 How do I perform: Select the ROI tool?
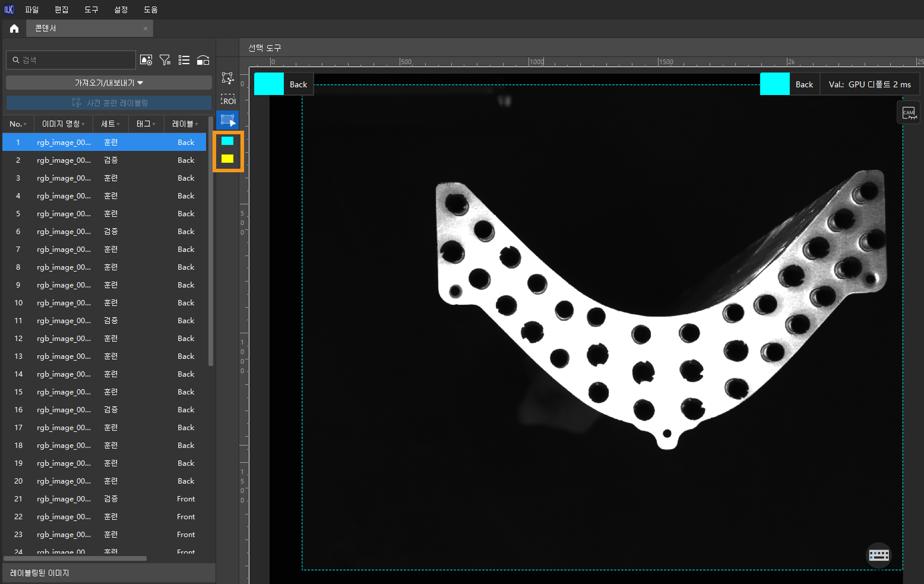pyautogui.click(x=228, y=99)
